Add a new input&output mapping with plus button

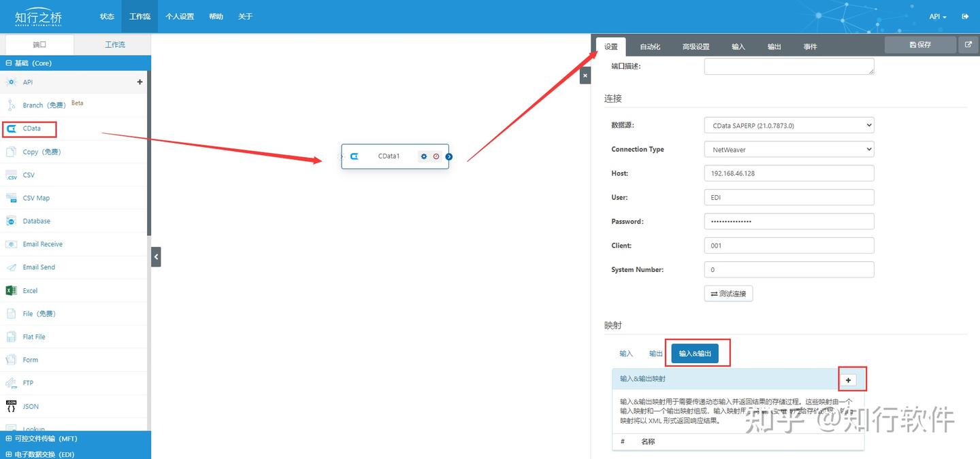848,380
